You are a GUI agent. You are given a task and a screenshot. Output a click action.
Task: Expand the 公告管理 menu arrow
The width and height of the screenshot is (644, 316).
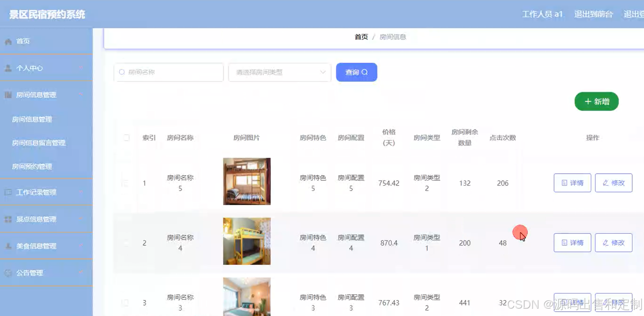pyautogui.click(x=81, y=273)
